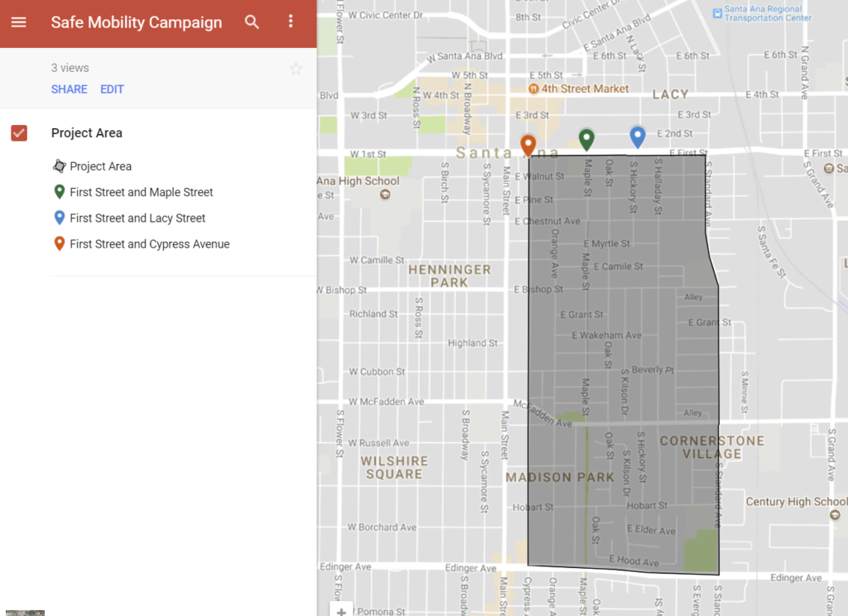Select First Street and Maple Street item
The height and width of the screenshot is (616, 848).
[x=141, y=192]
